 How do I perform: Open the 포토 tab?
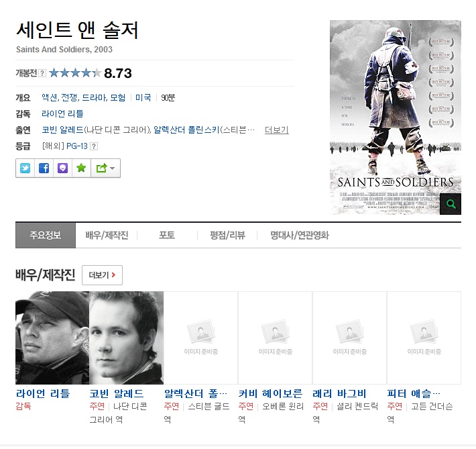click(167, 236)
